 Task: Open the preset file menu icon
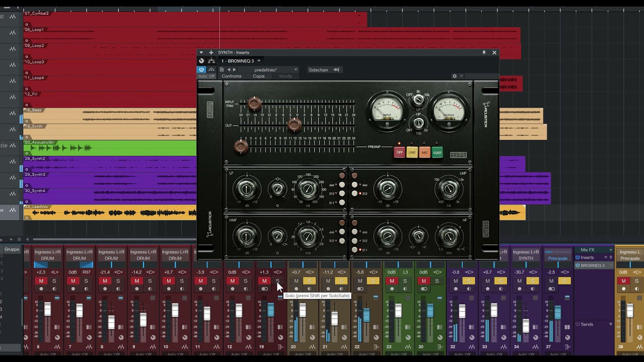click(x=221, y=70)
